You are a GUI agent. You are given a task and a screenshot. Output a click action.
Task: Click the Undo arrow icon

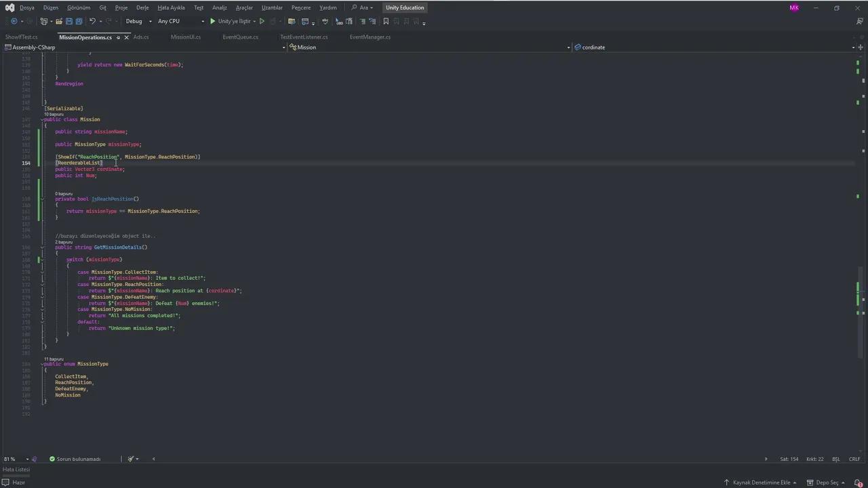tap(92, 21)
